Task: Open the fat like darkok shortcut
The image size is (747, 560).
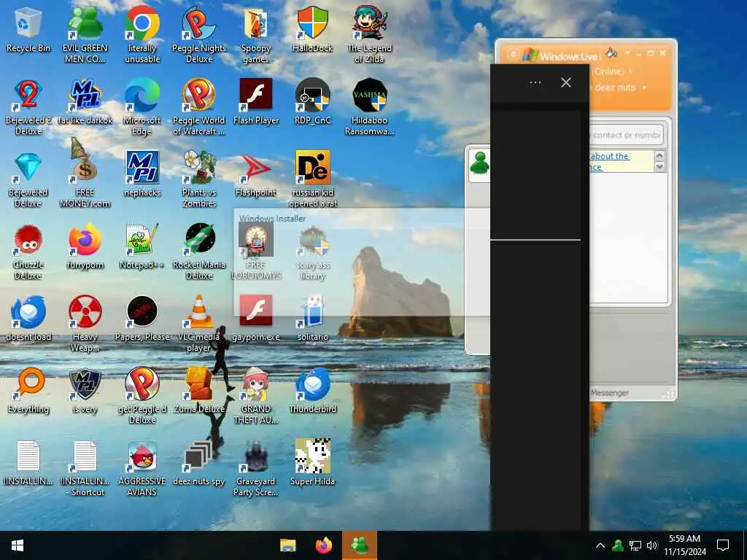Action: coord(85,101)
